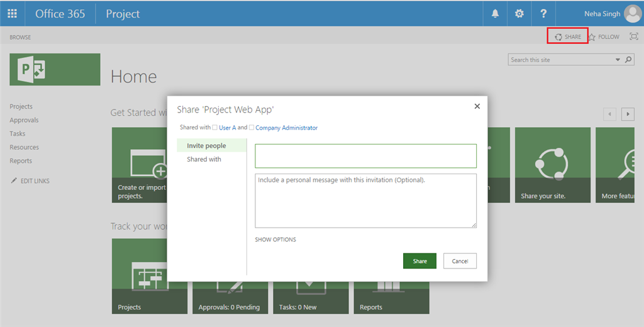This screenshot has width=644, height=327.
Task: Open the Share your site tile
Action: coord(553,165)
